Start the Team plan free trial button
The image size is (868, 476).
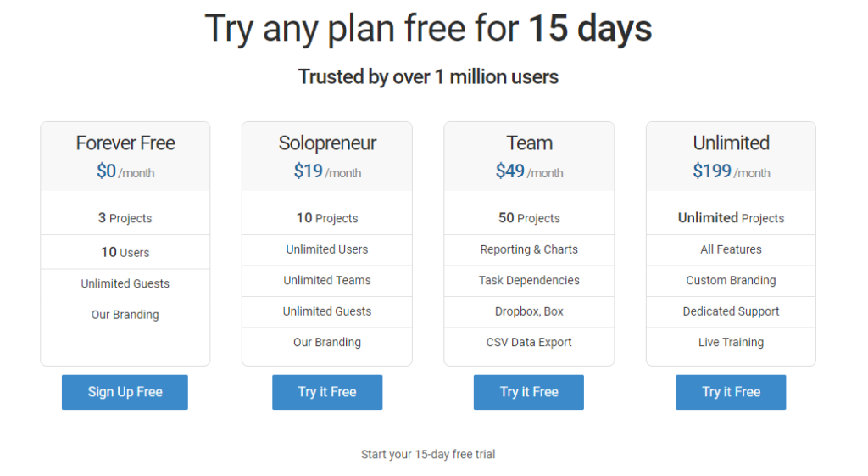529,392
